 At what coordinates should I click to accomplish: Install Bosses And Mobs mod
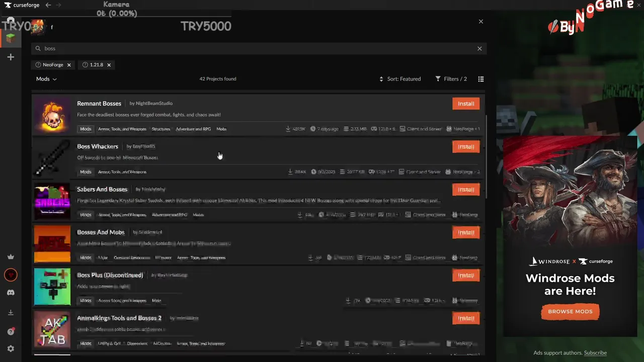(466, 232)
